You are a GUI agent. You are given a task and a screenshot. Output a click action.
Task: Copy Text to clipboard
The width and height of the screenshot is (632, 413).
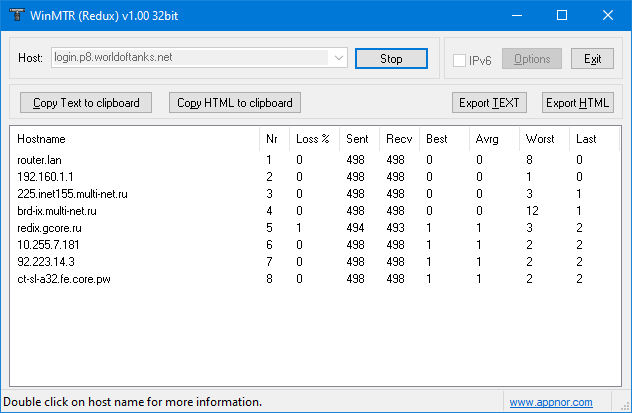pyautogui.click(x=86, y=103)
